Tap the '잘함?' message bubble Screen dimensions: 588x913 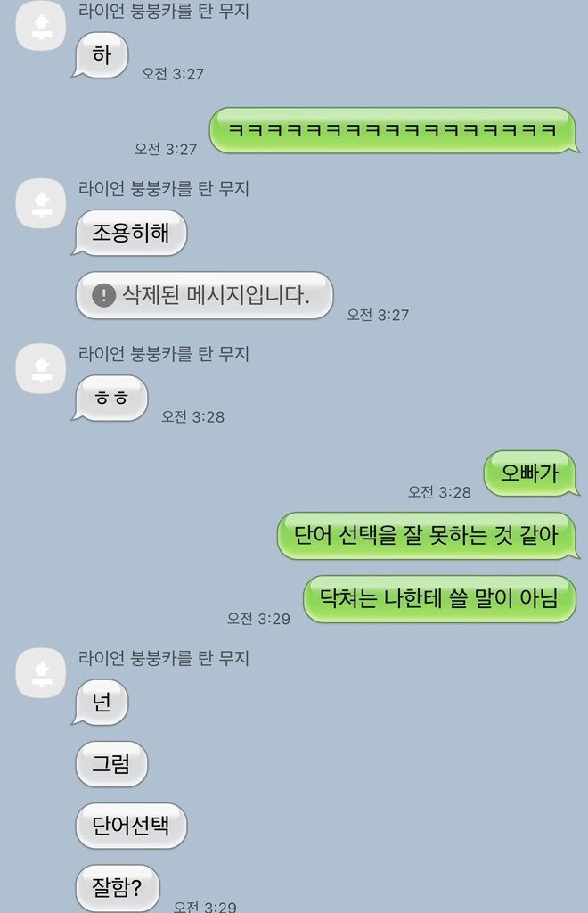118,888
